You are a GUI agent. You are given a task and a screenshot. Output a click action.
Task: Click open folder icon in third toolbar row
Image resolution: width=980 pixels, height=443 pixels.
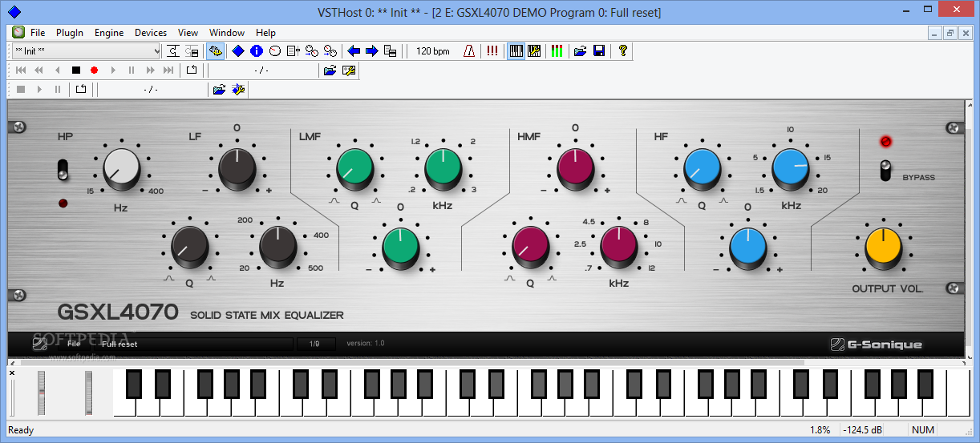[219, 90]
